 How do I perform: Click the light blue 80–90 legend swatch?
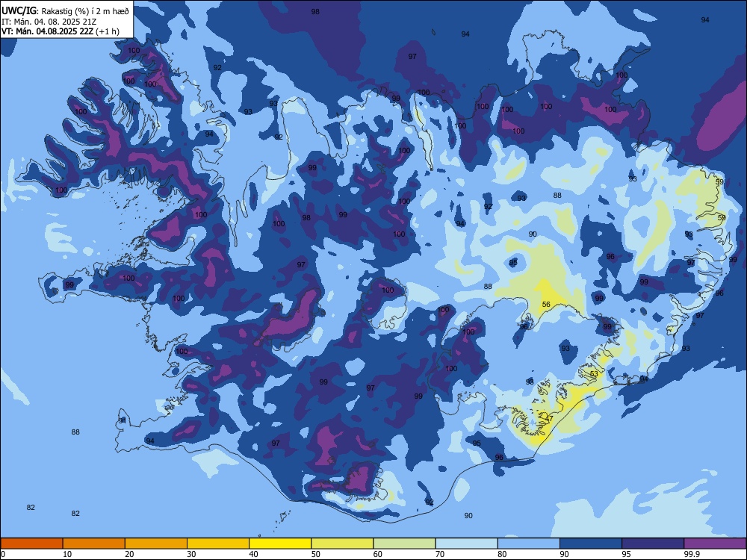pyautogui.click(x=529, y=544)
